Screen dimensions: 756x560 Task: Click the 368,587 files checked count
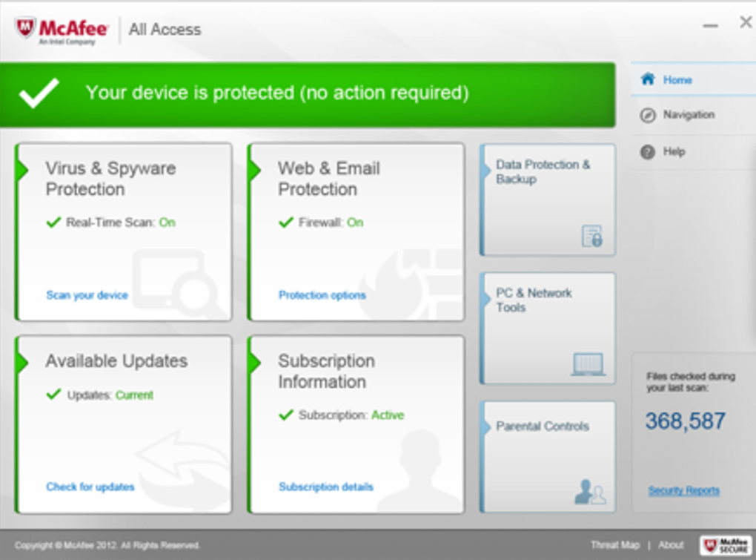[x=685, y=421]
